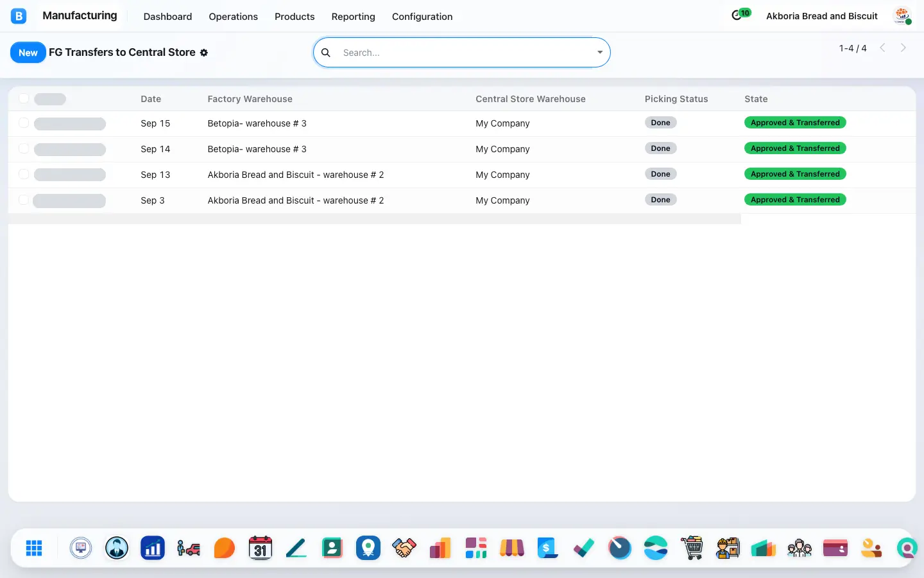This screenshot has height=578, width=924.
Task: Open activities clock icon with 10 badge
Action: point(740,15)
